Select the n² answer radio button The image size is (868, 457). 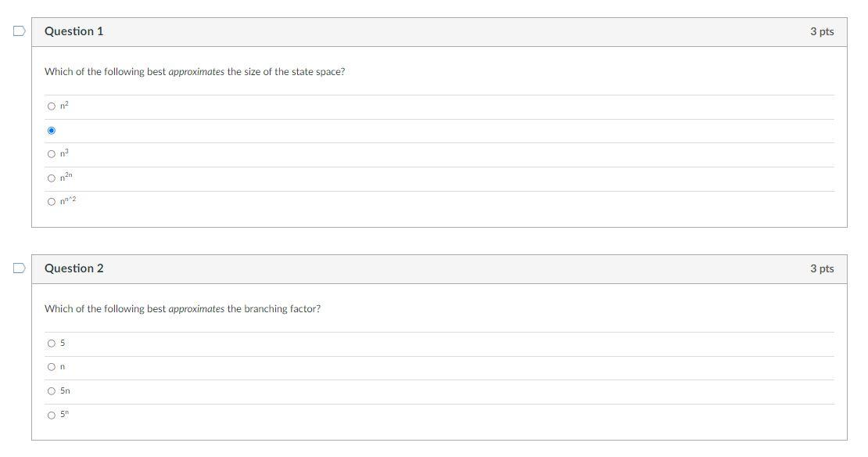click(52, 106)
